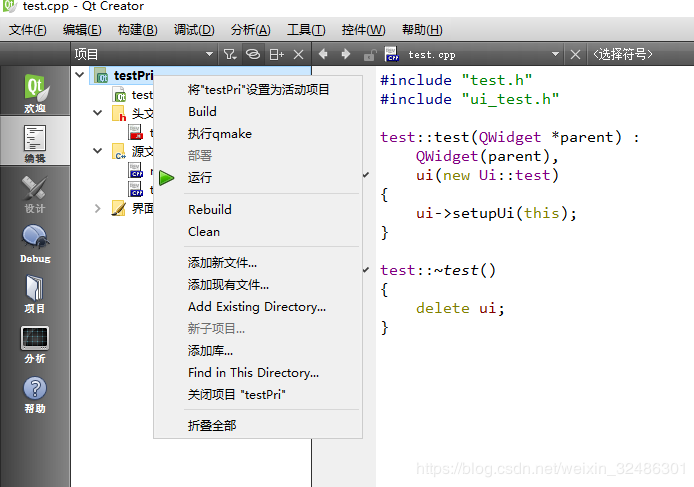Open the Window (控件) menu

click(x=363, y=30)
